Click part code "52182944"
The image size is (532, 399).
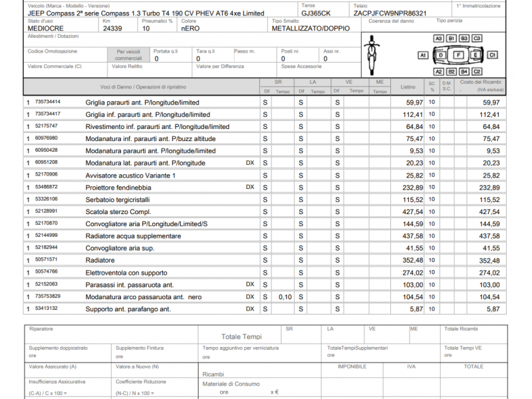coord(47,247)
